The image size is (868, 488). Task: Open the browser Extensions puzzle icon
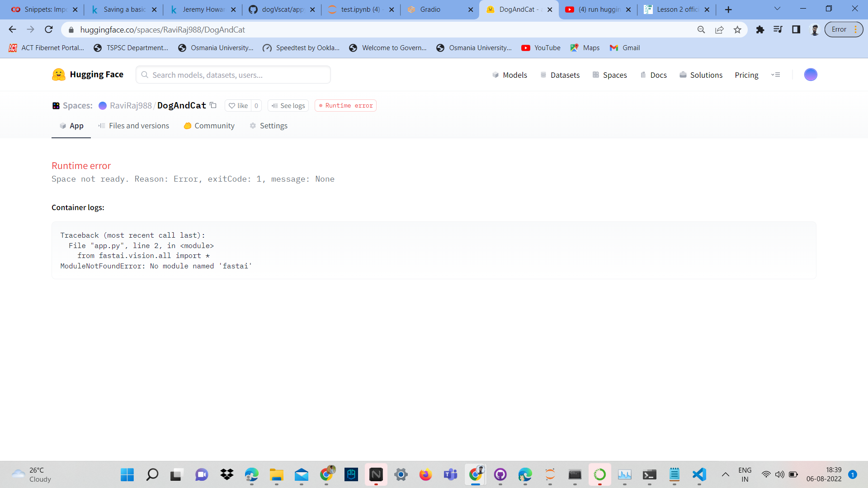point(760,30)
